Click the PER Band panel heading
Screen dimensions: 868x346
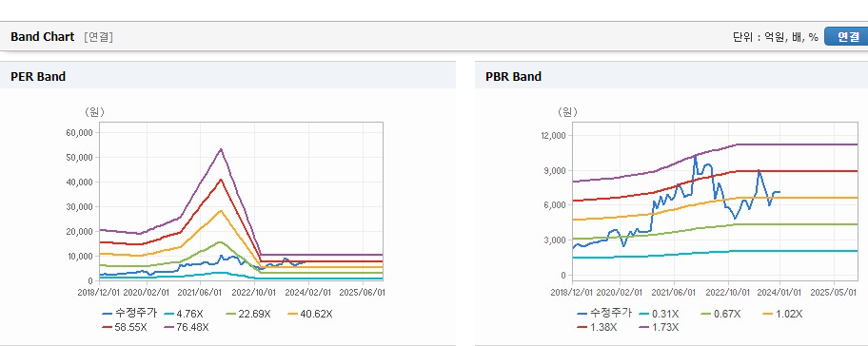[x=38, y=77]
